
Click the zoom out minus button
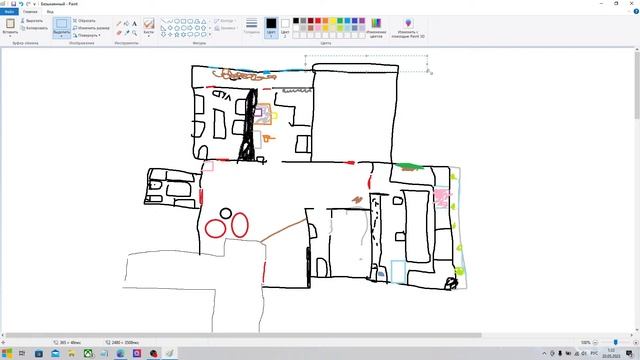[595, 342]
